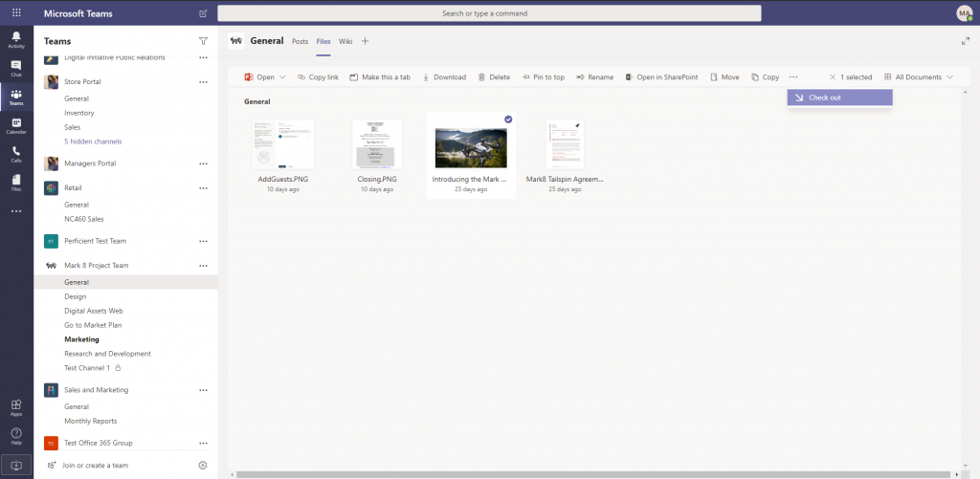
Task: Open manage teams settings gear
Action: [x=203, y=466]
